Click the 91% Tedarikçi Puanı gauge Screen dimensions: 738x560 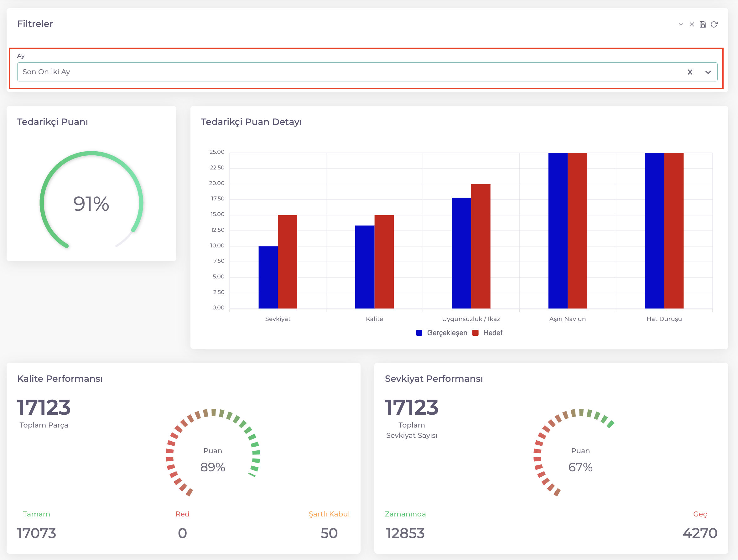(x=91, y=204)
